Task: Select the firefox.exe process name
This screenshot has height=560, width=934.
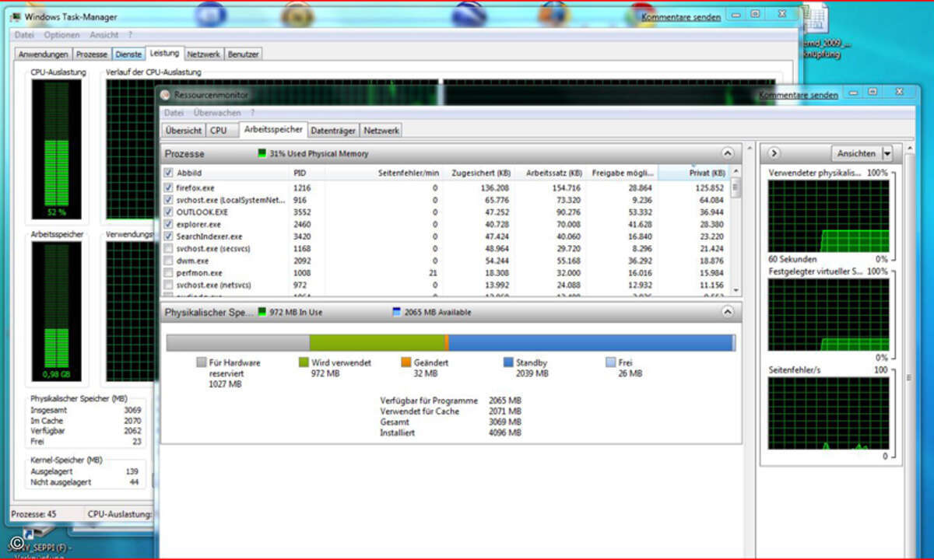Action: [195, 188]
